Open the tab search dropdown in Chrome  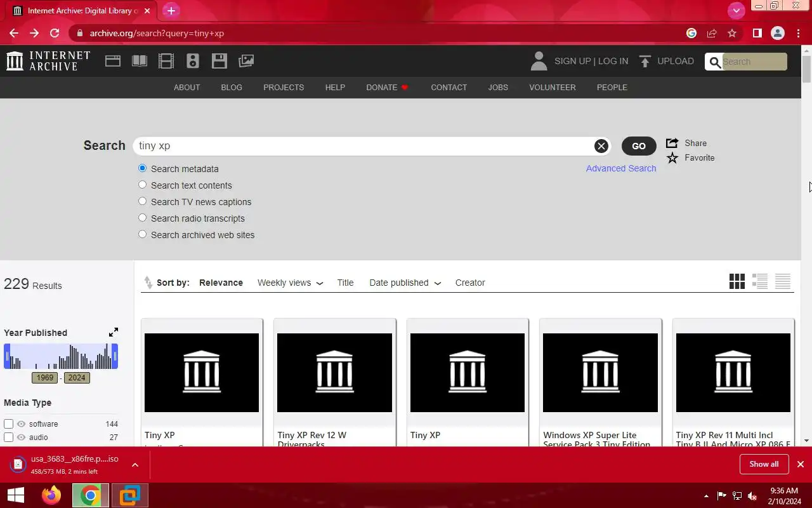click(736, 10)
